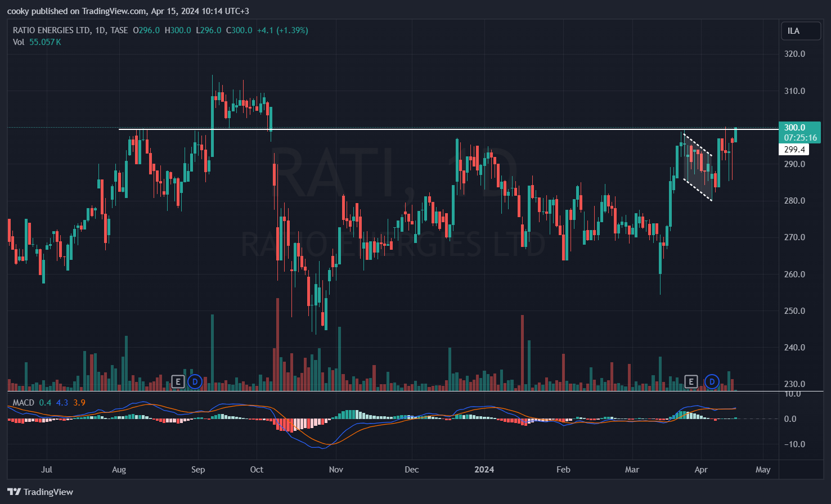Click the 290.0 price axis label
The image size is (831, 504).
click(794, 164)
